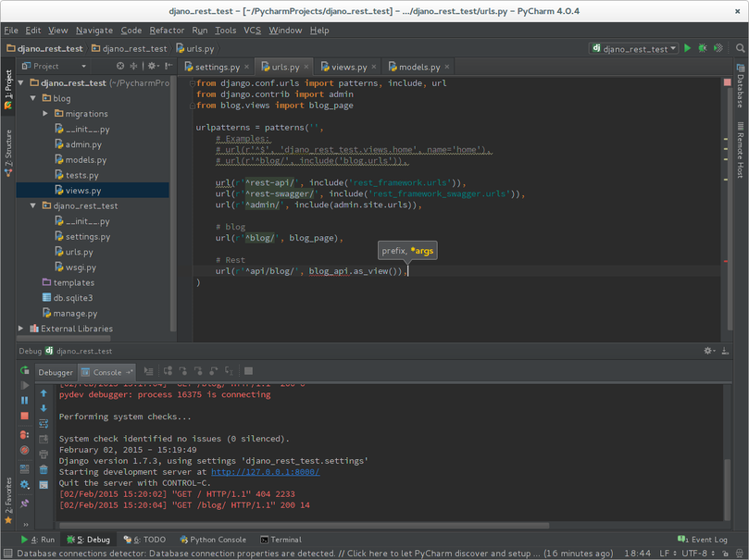Hide the Project panel
The image size is (749, 560).
(169, 66)
